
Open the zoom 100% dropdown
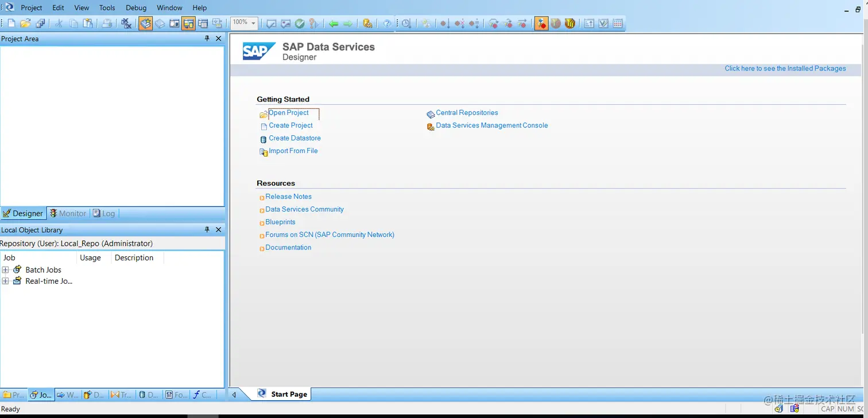(254, 23)
